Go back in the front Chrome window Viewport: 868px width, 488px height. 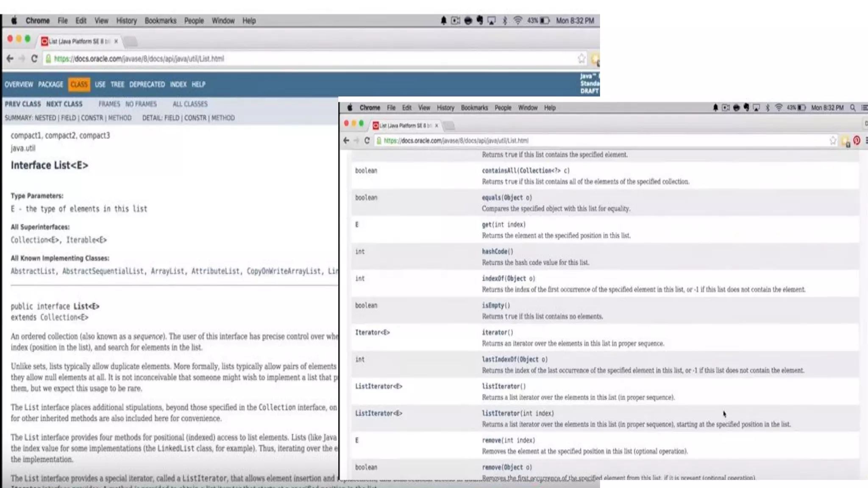coord(346,141)
